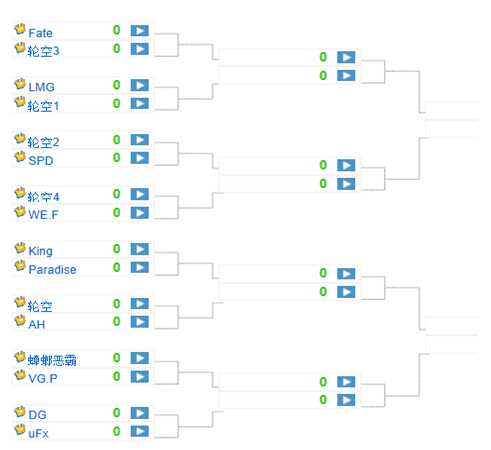Click play icon in bottom round-two match lower slot
Image resolution: width=491 pixels, height=450 pixels.
click(346, 400)
